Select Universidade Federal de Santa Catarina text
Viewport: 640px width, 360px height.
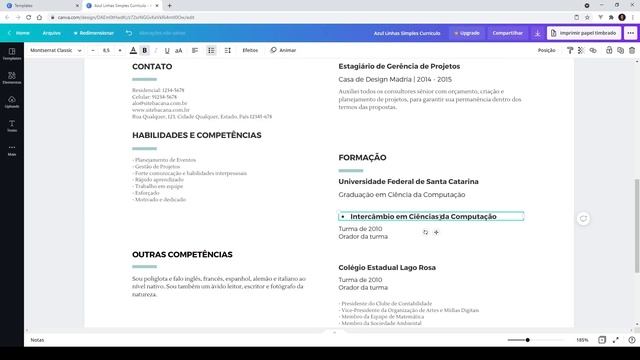point(408,182)
